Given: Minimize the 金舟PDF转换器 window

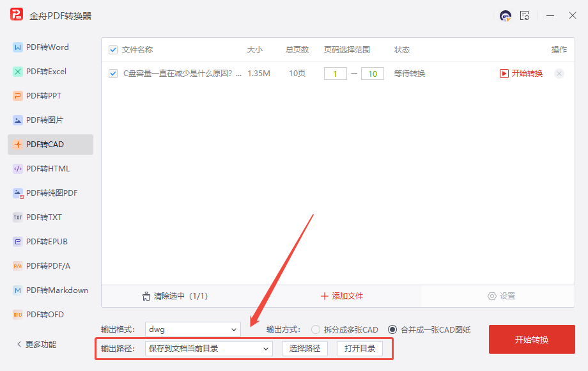Looking at the screenshot, I should click(550, 16).
